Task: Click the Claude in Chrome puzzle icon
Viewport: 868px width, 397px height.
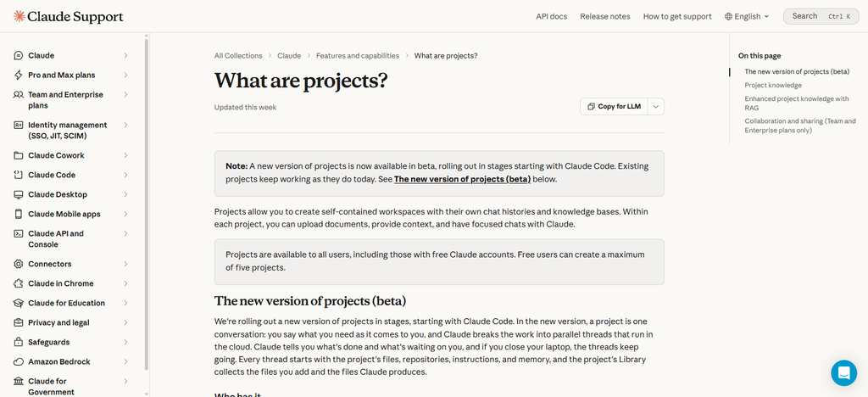Action: tap(19, 283)
